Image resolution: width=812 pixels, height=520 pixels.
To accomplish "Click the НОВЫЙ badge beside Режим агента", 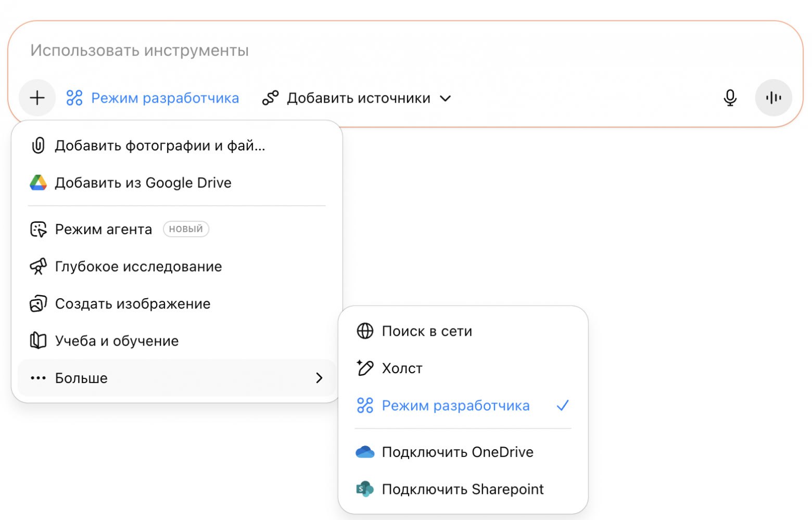I will click(x=186, y=229).
